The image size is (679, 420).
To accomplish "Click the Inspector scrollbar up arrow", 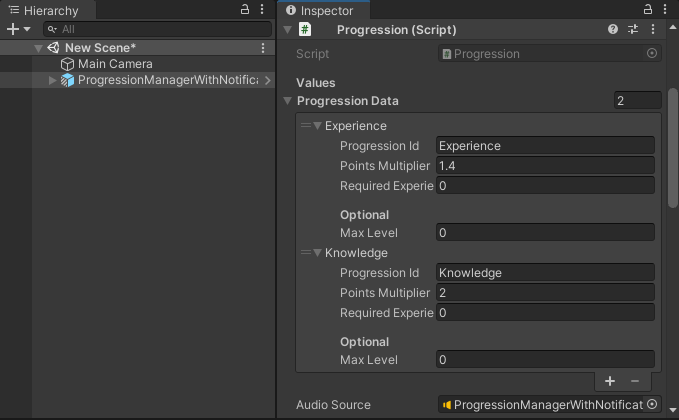I will (673, 27).
